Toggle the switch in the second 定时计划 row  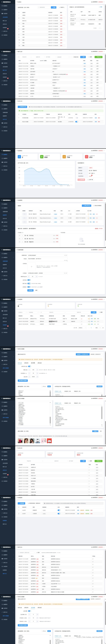point(77,122)
